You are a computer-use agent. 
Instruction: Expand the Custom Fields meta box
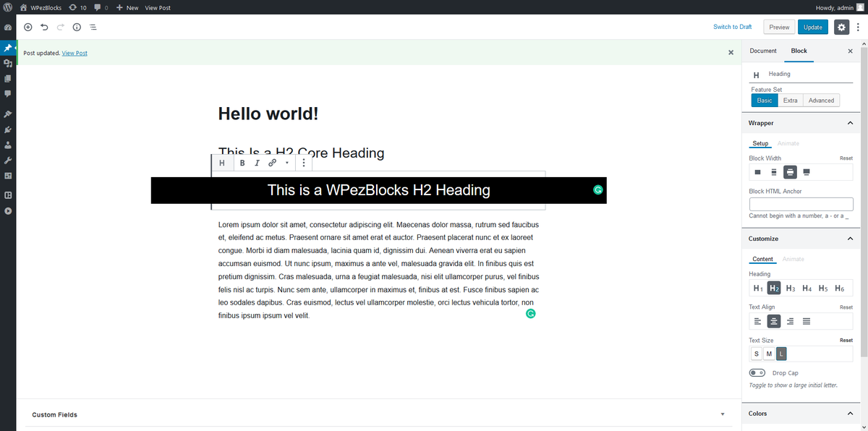pos(723,414)
